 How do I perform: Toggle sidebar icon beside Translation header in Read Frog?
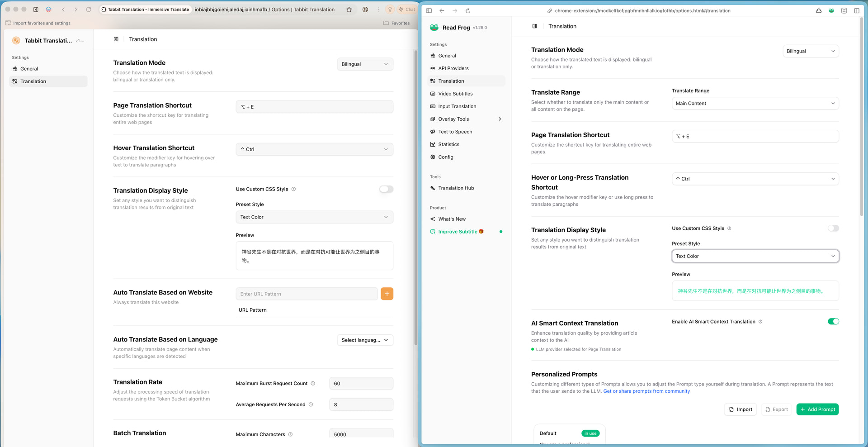(x=535, y=26)
